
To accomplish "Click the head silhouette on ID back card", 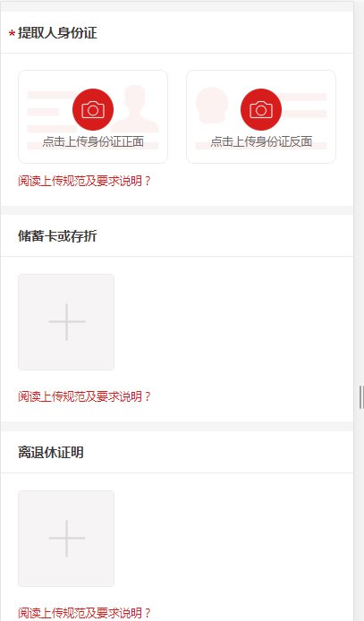I will click(212, 105).
